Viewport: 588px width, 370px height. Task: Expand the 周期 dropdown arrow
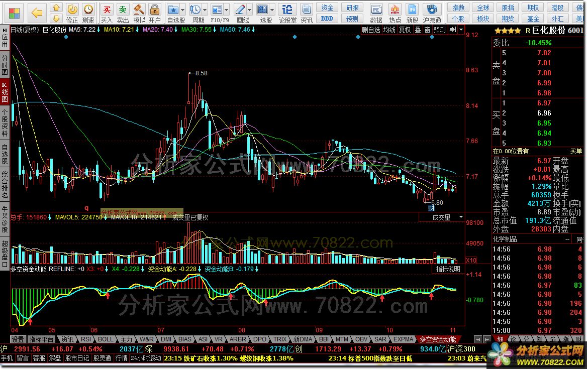[x=205, y=10]
